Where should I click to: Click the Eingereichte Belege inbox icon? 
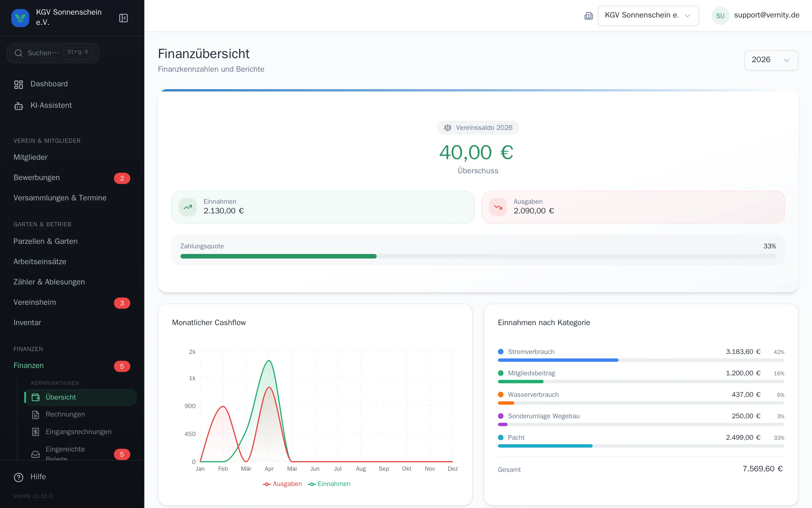pos(36,454)
